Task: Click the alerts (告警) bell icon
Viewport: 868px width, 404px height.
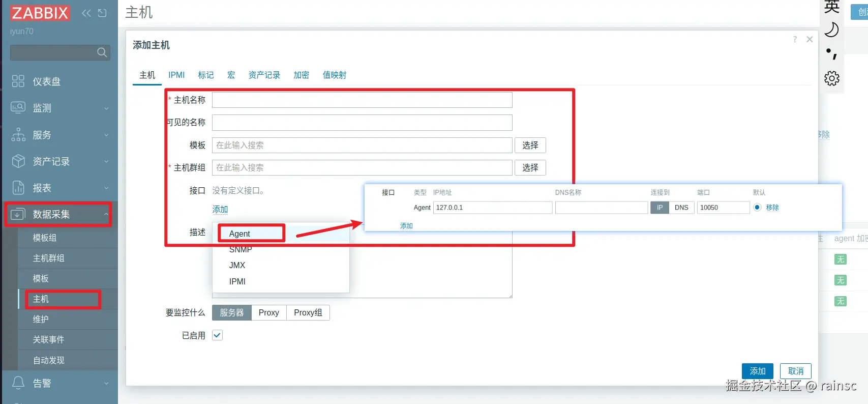Action: [18, 383]
